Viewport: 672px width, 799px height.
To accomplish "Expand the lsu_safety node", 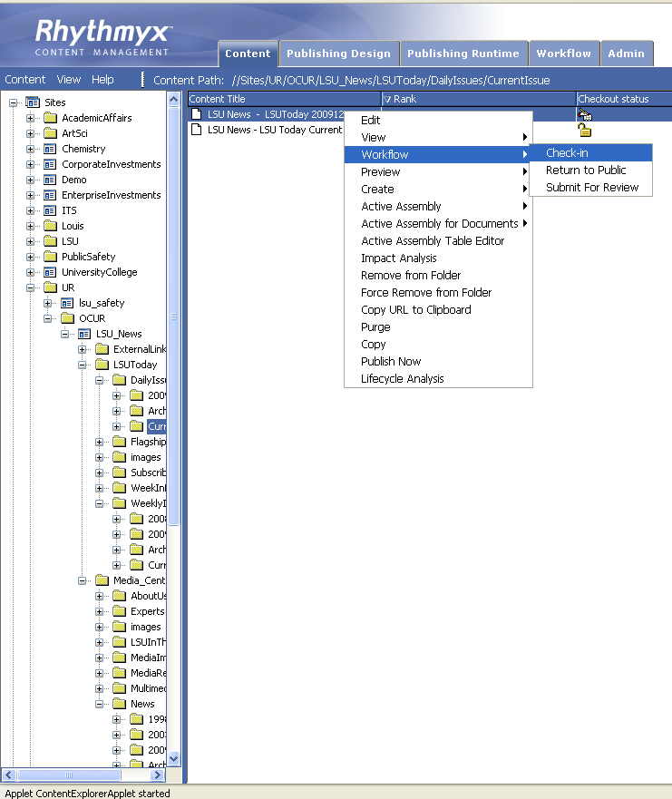I will pos(47,303).
